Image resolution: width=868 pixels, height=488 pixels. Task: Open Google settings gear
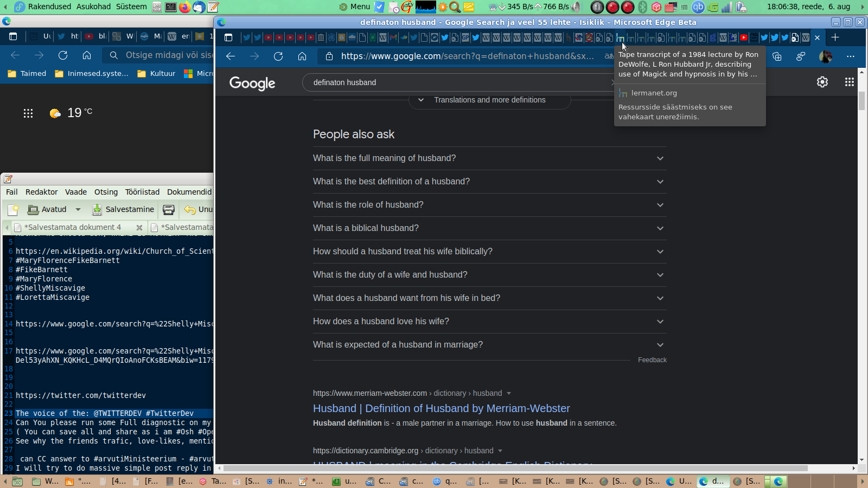tap(822, 82)
